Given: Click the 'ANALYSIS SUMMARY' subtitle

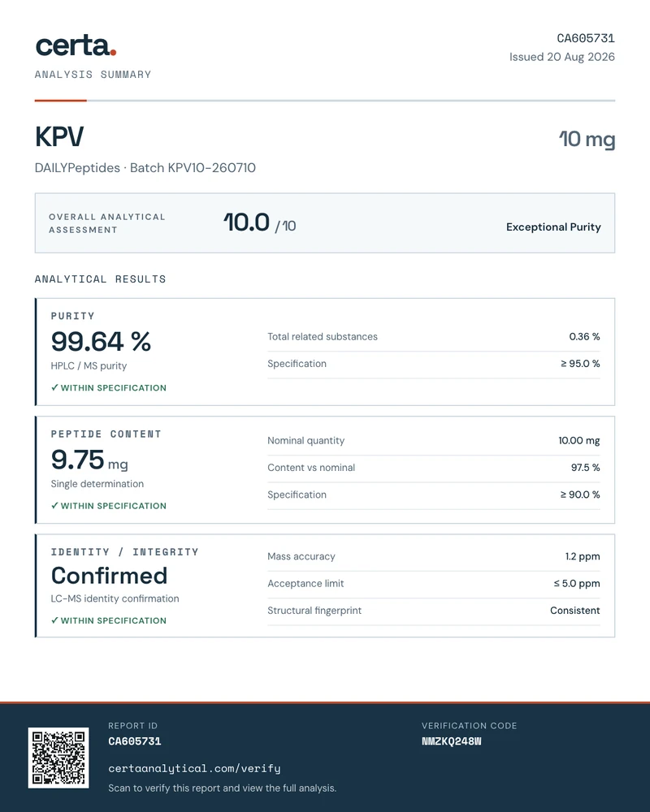Looking at the screenshot, I should pos(93,75).
